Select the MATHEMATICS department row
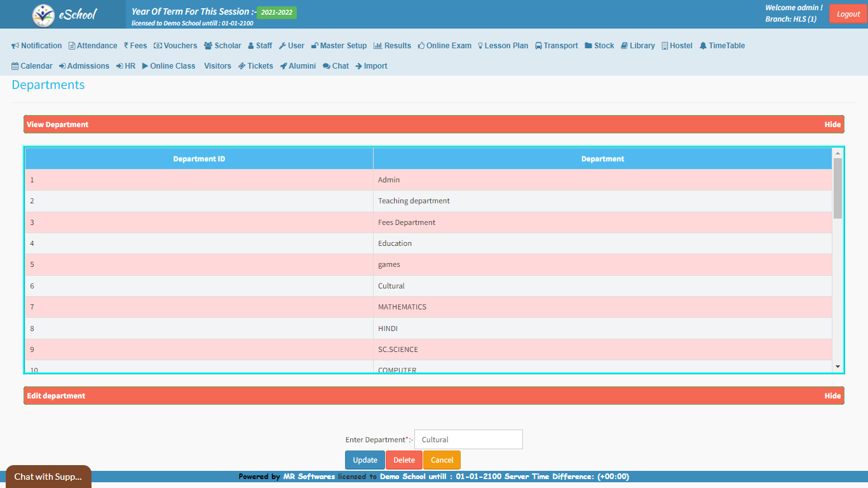868x488 pixels. pyautogui.click(x=402, y=307)
